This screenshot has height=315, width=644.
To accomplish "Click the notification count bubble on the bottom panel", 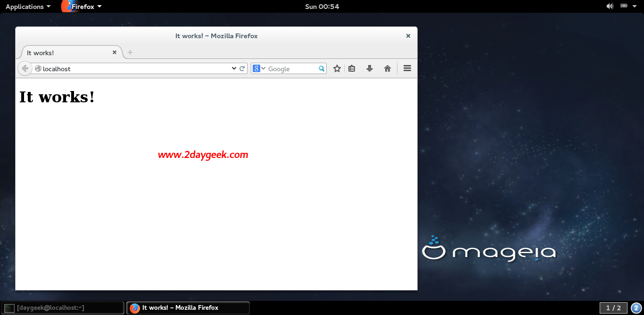I will point(636,308).
